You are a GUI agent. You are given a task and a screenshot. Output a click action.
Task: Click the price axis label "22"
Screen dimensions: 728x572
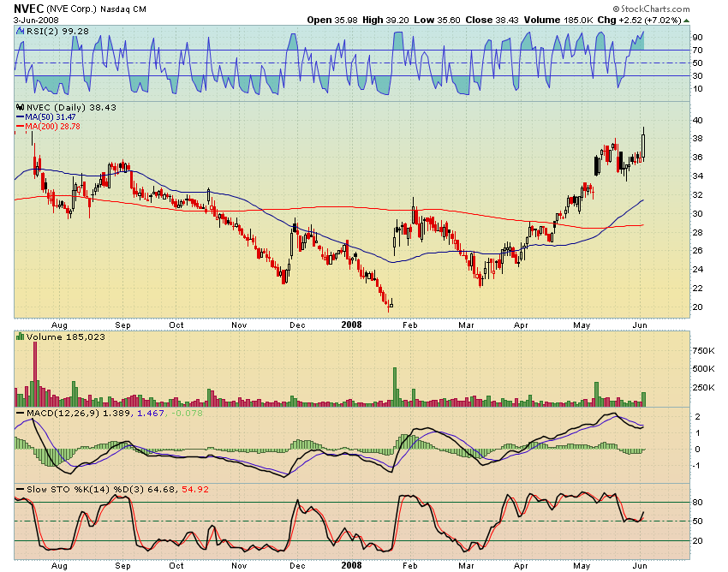point(697,289)
